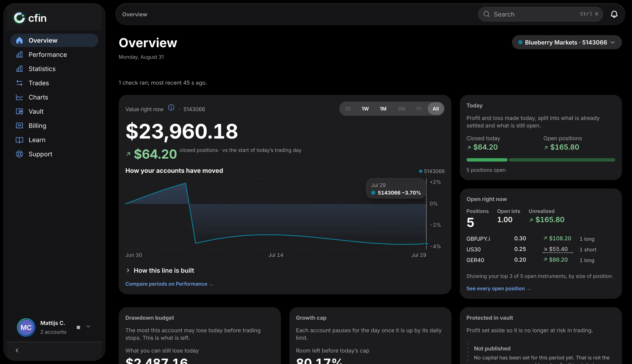Viewport: 632px width, 364px height.
Task: Open the Billing section label
Action: (x=37, y=126)
